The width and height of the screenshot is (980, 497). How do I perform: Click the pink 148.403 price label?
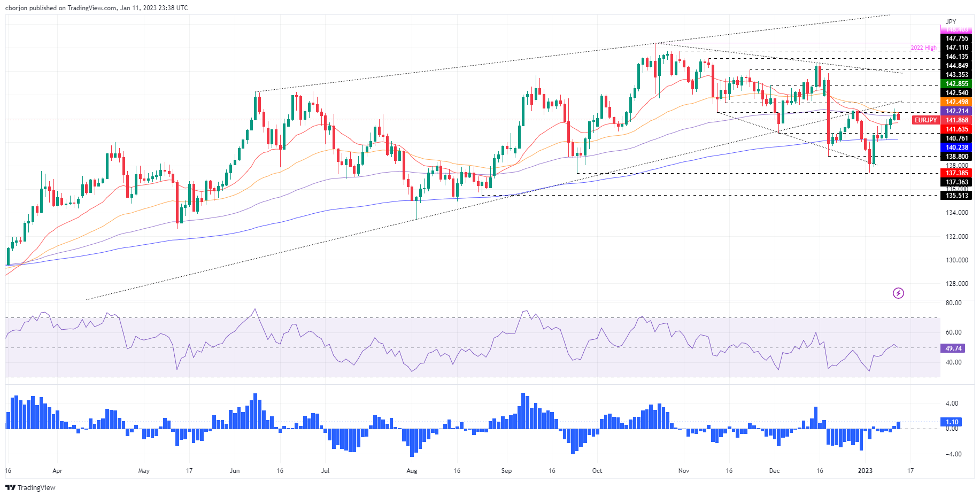coord(956,30)
